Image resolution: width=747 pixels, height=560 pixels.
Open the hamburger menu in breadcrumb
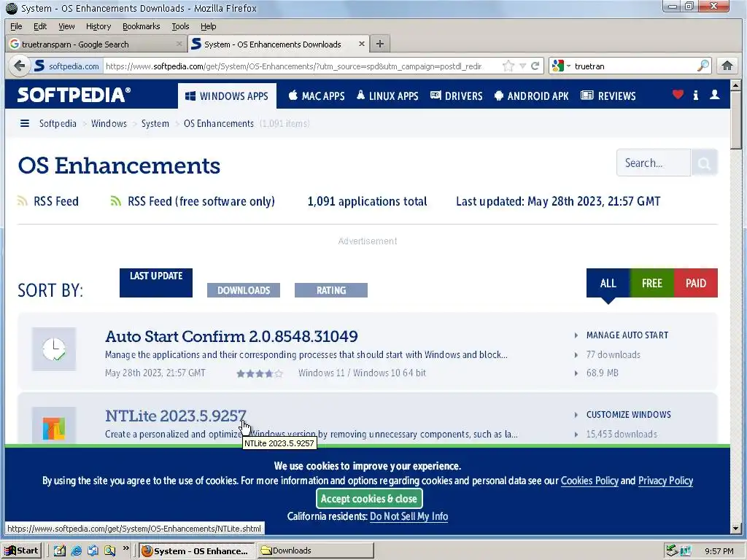tap(25, 123)
